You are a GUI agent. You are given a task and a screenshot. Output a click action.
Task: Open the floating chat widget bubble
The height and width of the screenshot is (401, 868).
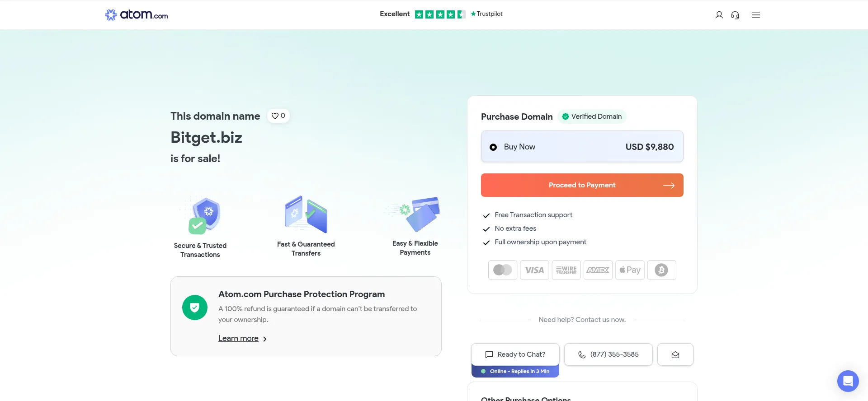click(x=848, y=381)
